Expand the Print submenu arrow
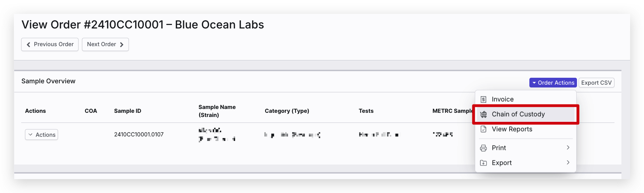The image size is (644, 193). coord(568,148)
